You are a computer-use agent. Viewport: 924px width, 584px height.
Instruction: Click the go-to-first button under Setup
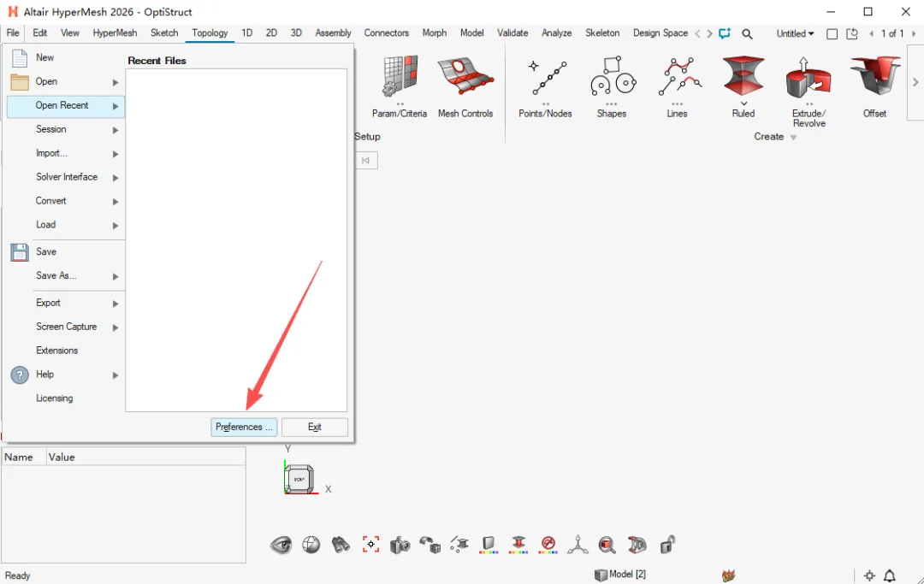366,160
